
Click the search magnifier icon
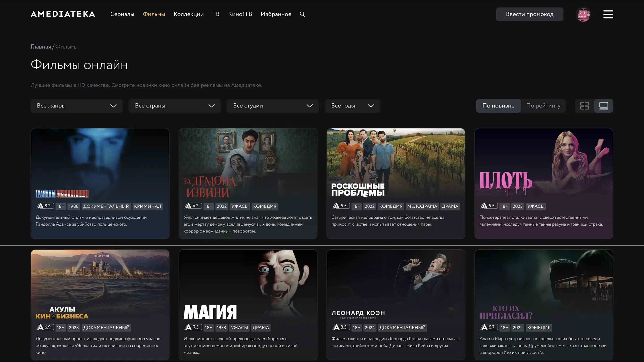tap(302, 14)
